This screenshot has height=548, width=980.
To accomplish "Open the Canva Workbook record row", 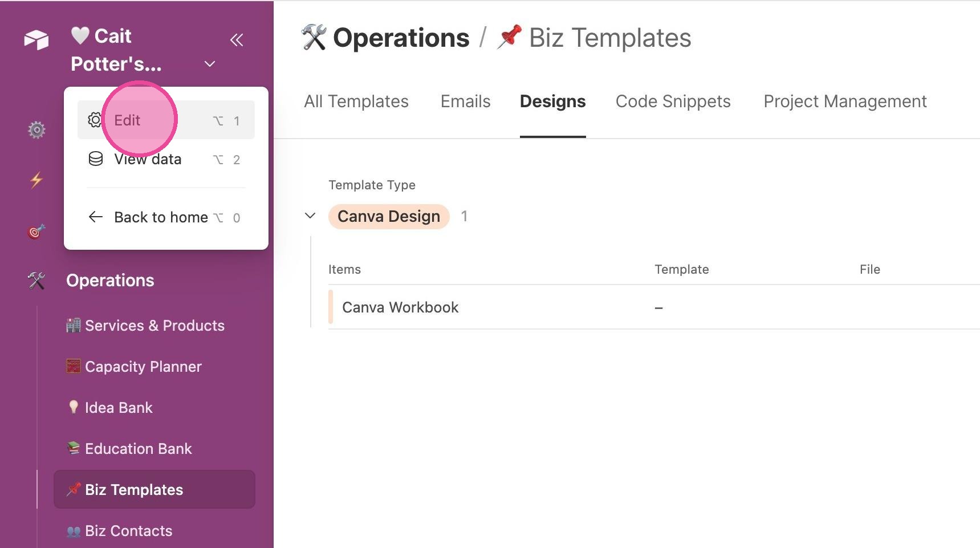I will coord(654,307).
